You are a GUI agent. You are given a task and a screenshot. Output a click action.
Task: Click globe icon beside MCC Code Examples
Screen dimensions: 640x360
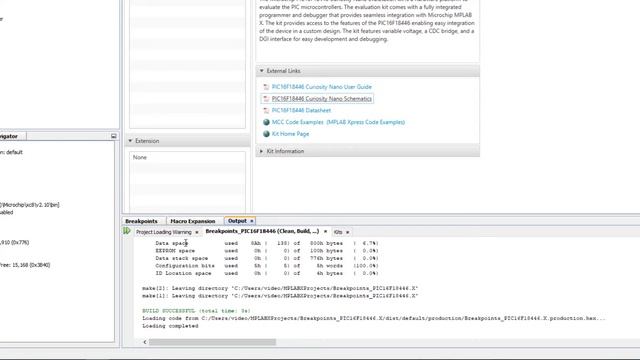tap(266, 122)
